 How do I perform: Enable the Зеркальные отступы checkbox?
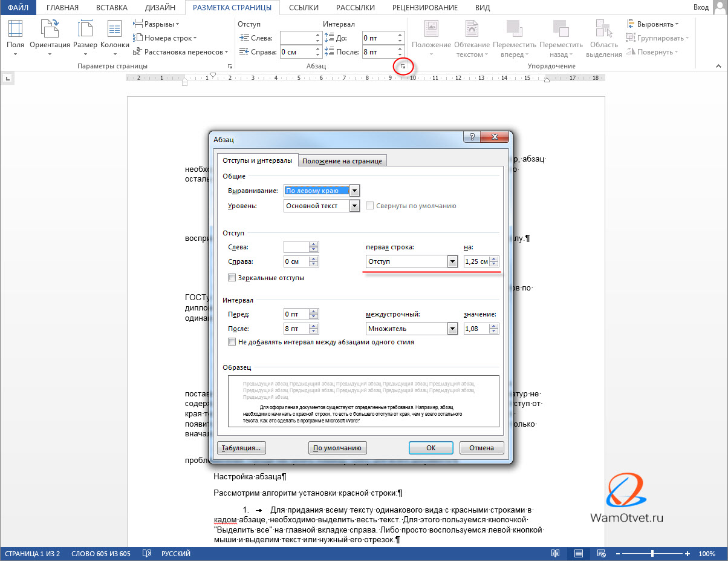(232, 278)
